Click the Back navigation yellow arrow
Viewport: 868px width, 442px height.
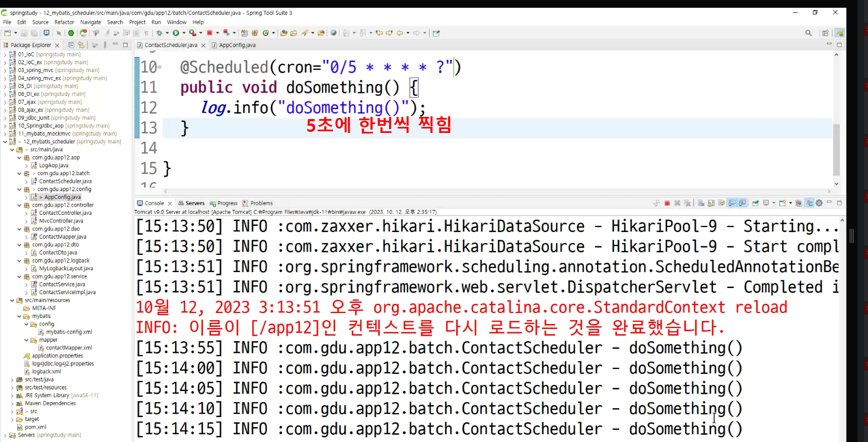tap(400, 33)
